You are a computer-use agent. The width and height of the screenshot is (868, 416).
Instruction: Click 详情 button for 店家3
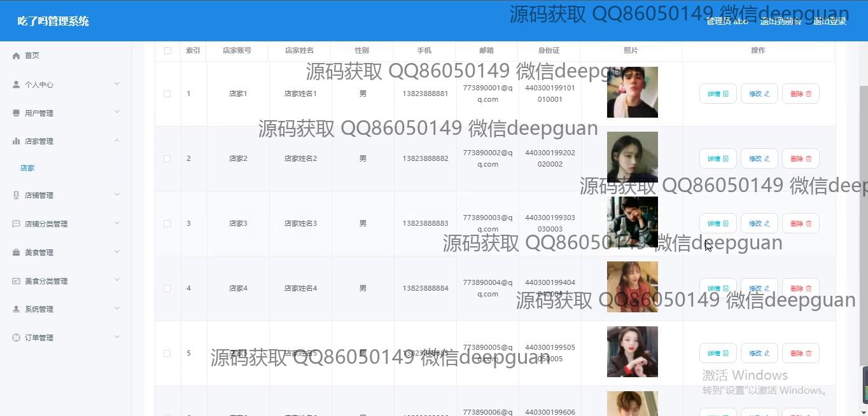718,223
